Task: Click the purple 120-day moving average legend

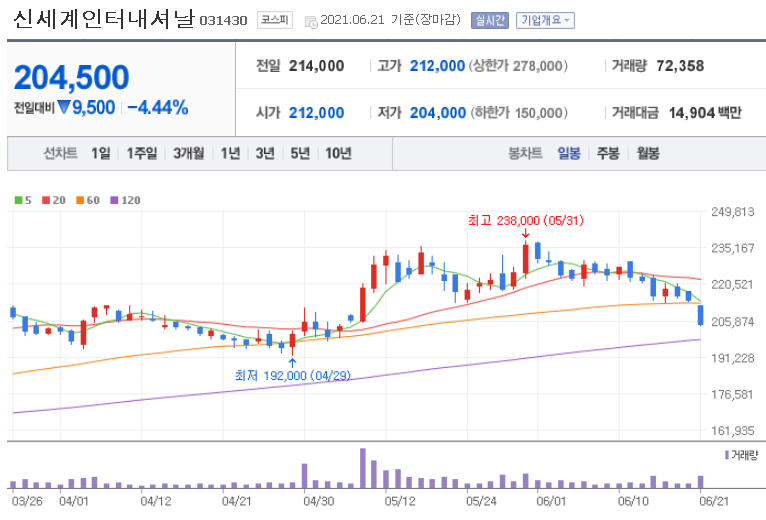Action: click(126, 200)
